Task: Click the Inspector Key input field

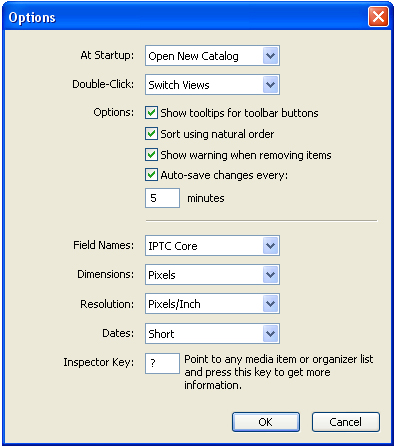Action: click(162, 363)
